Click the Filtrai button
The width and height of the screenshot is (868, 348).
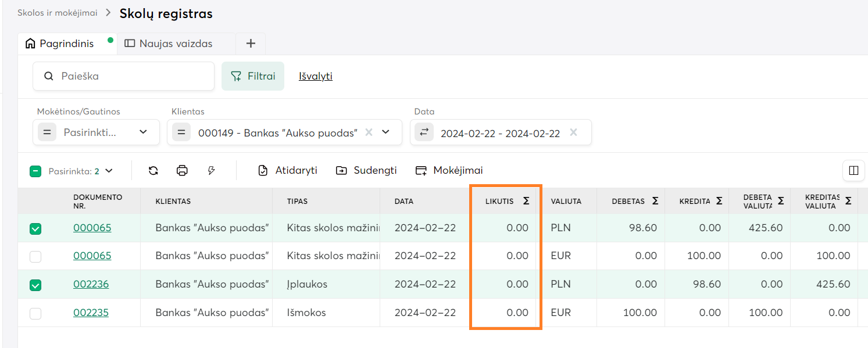pos(253,76)
